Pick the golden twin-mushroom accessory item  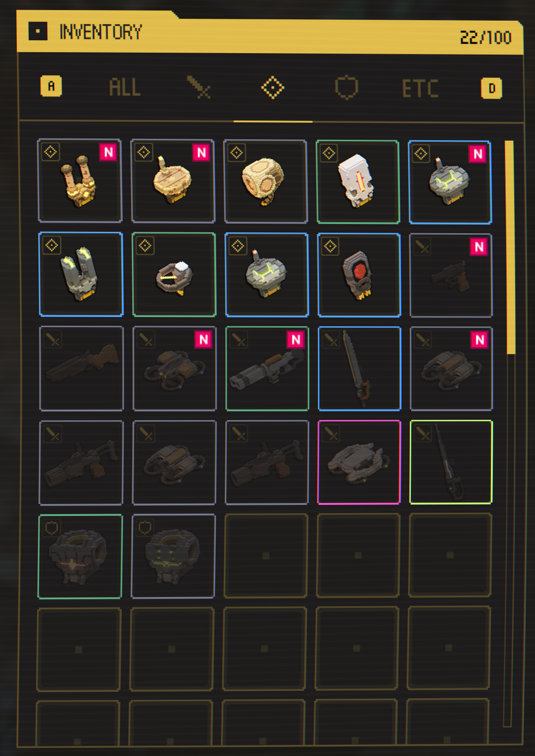click(80, 181)
